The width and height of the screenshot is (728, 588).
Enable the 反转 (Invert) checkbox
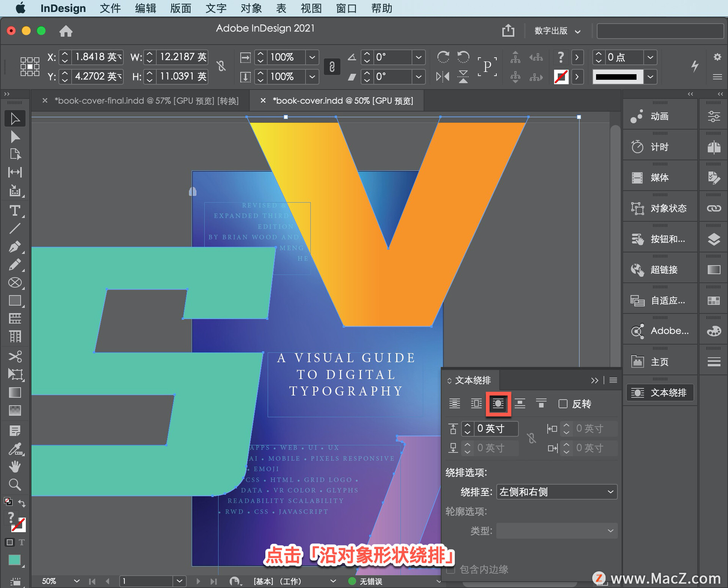tap(563, 404)
